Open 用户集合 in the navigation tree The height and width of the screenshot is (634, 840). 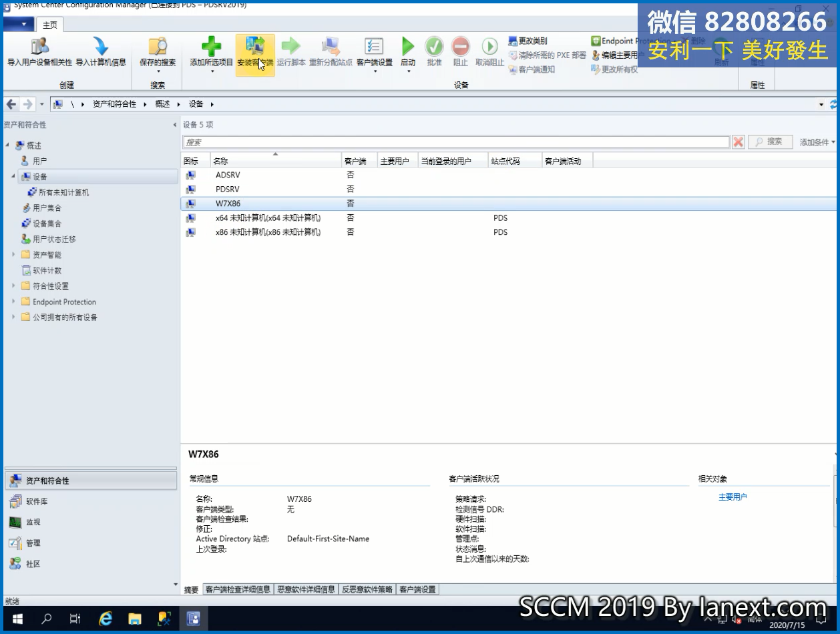point(47,208)
